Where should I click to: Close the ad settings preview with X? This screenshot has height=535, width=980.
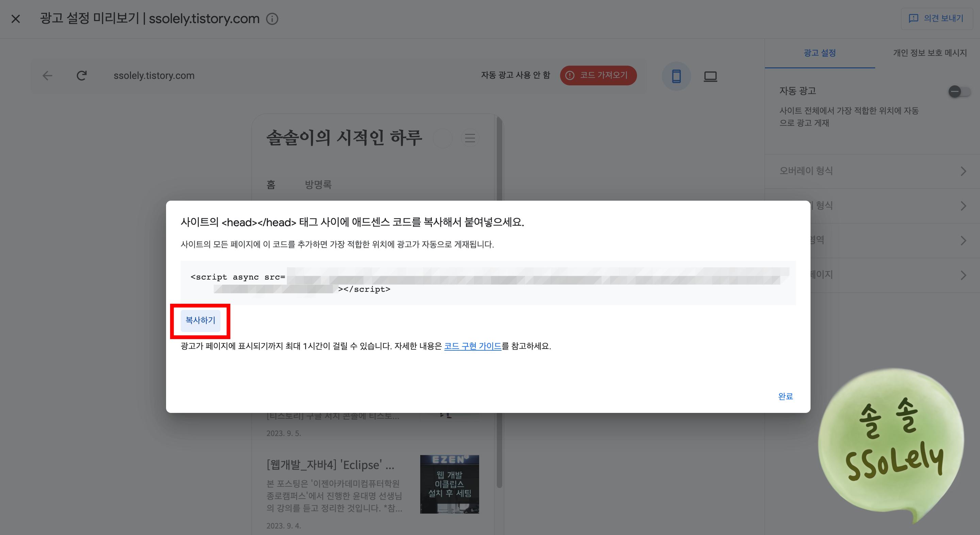coord(16,19)
